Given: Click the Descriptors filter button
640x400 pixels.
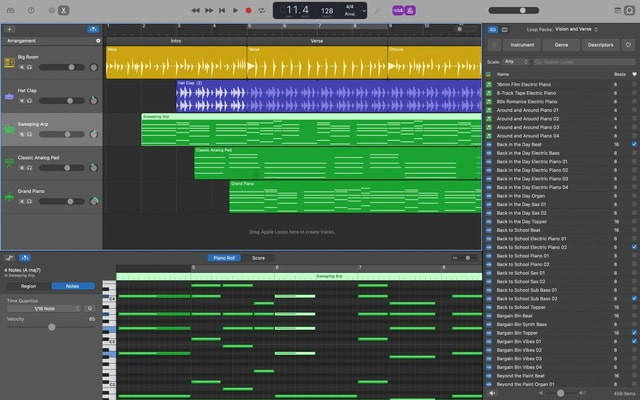Looking at the screenshot, I should click(x=600, y=45).
